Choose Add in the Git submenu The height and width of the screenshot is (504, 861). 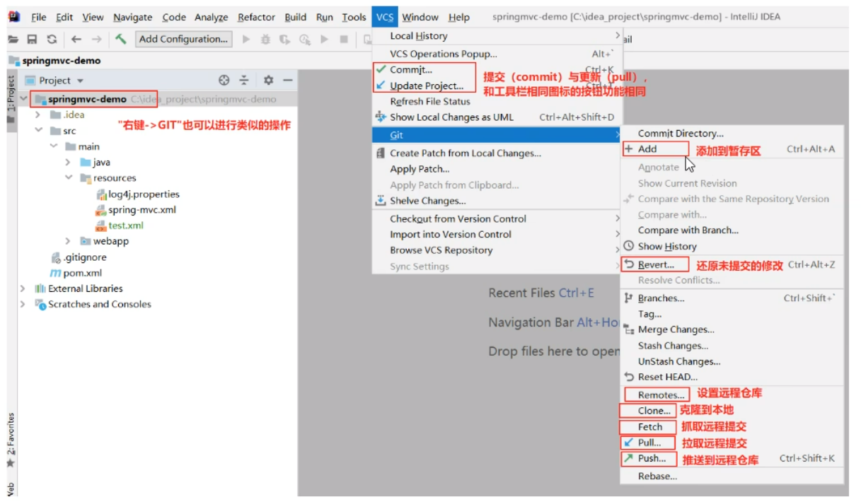point(732,149)
